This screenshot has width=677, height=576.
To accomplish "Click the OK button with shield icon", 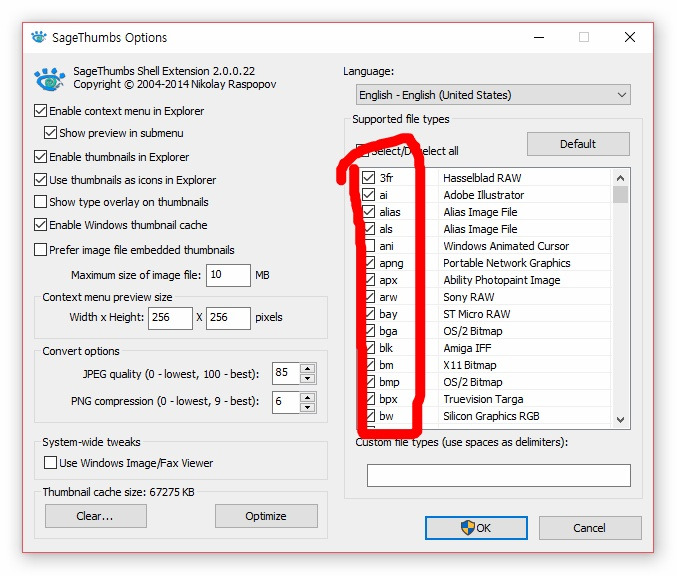I will pyautogui.click(x=476, y=528).
